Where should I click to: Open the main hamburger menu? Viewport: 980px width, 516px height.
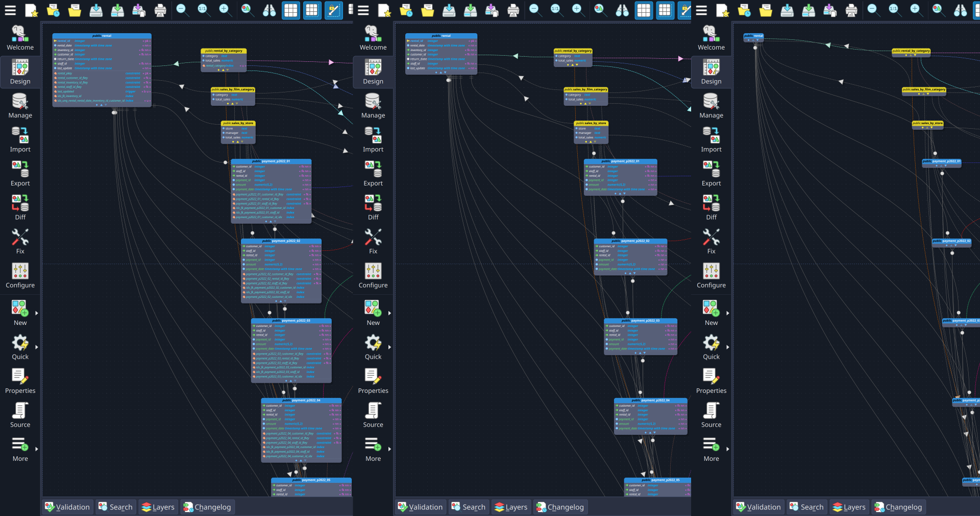10,10
